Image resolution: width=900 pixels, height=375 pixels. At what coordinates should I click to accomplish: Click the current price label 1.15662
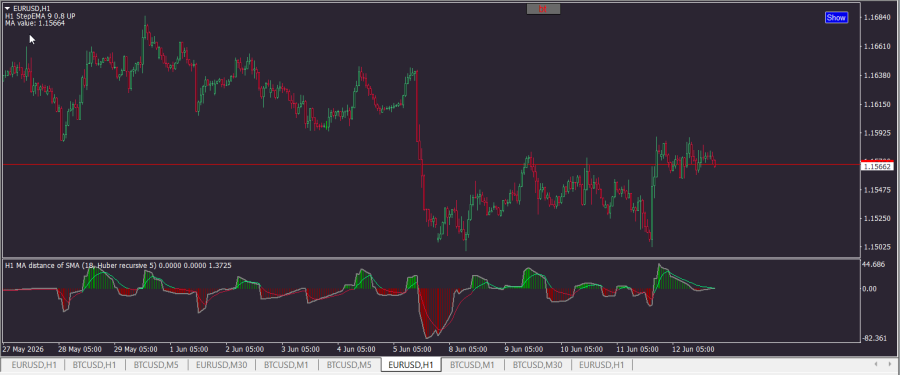[x=876, y=166]
